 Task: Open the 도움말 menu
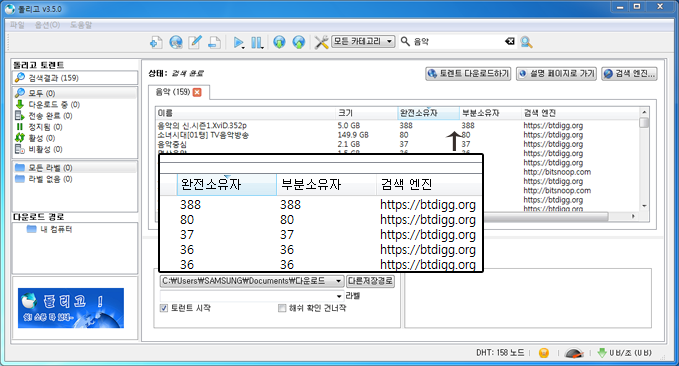click(x=81, y=25)
